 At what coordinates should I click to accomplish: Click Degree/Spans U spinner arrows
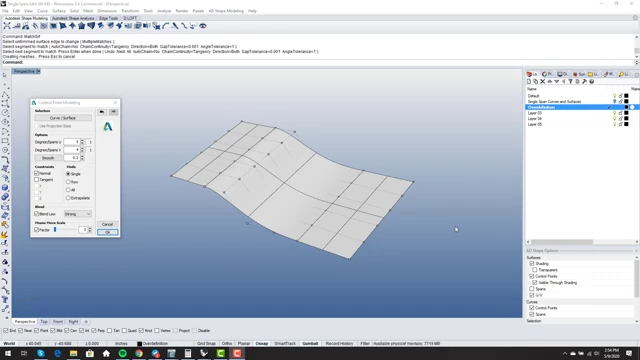click(x=82, y=142)
